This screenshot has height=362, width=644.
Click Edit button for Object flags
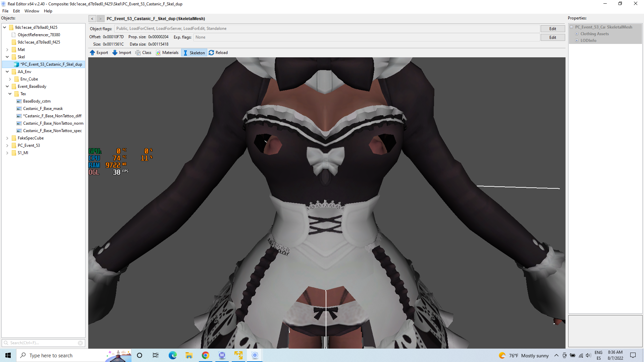click(552, 29)
